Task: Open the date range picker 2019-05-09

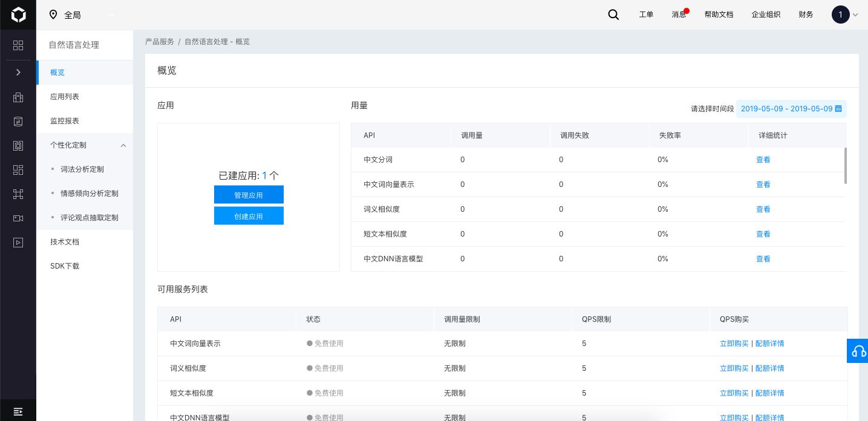Action: click(x=791, y=109)
